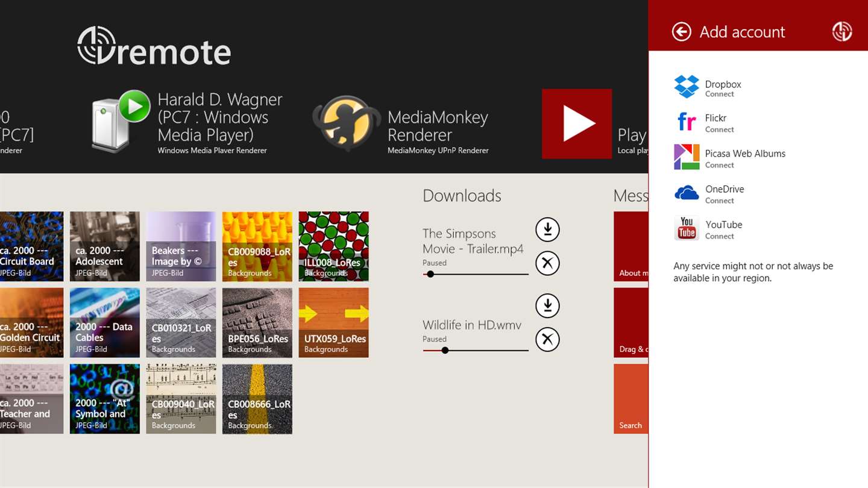Open ILL008_LoRes dots thumbnail

click(x=333, y=246)
